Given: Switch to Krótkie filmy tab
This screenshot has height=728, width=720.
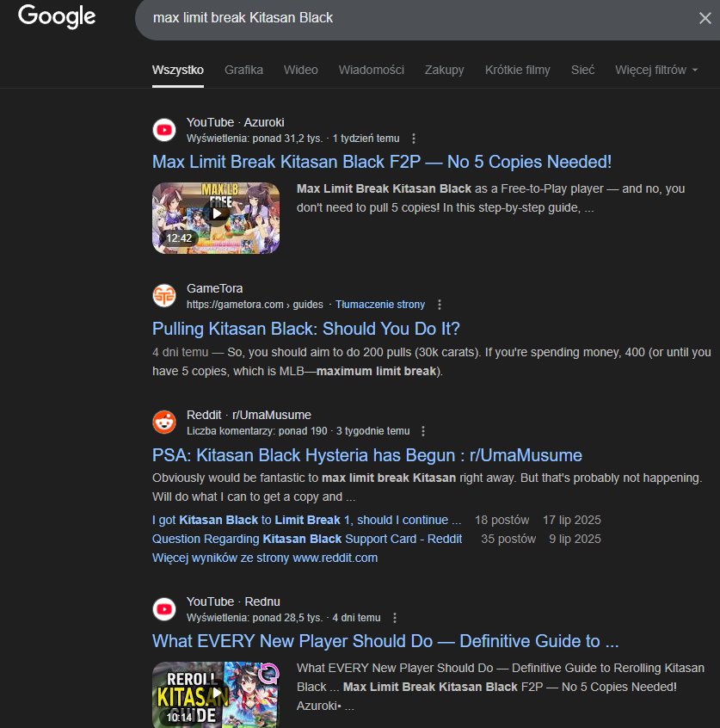Looking at the screenshot, I should pyautogui.click(x=518, y=70).
